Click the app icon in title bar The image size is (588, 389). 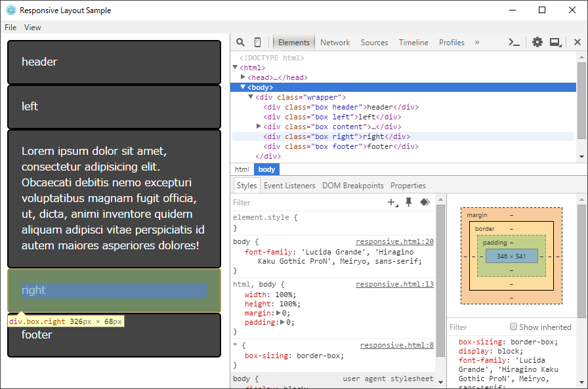tap(11, 10)
